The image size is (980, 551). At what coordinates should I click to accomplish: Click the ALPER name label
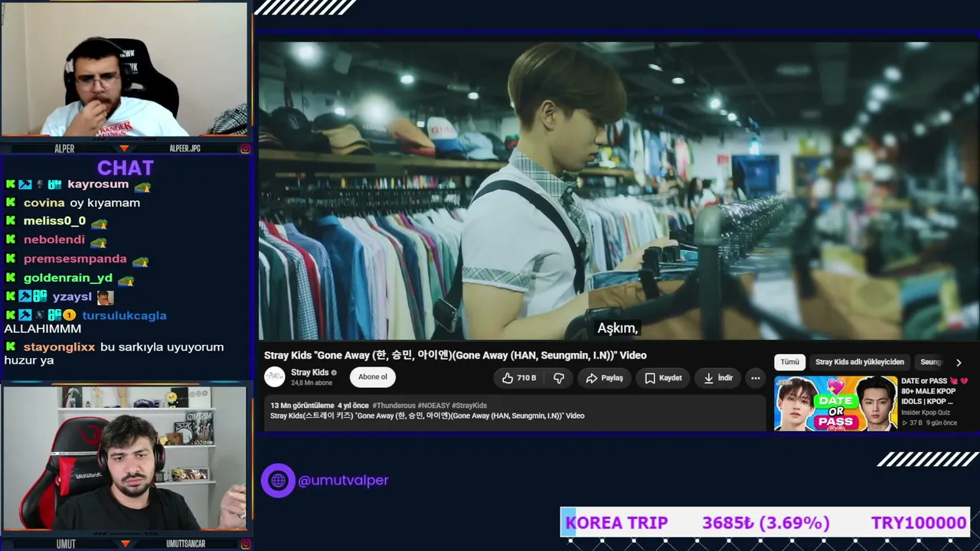click(64, 148)
